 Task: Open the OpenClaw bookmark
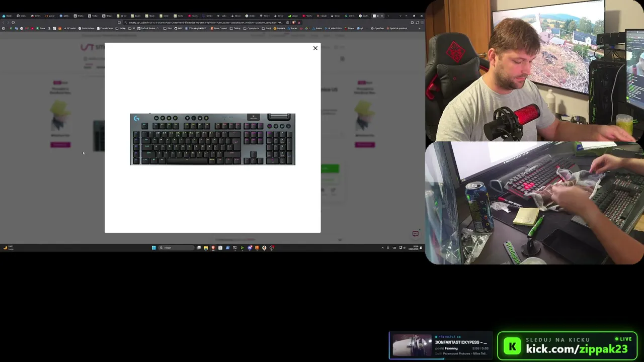click(x=377, y=28)
